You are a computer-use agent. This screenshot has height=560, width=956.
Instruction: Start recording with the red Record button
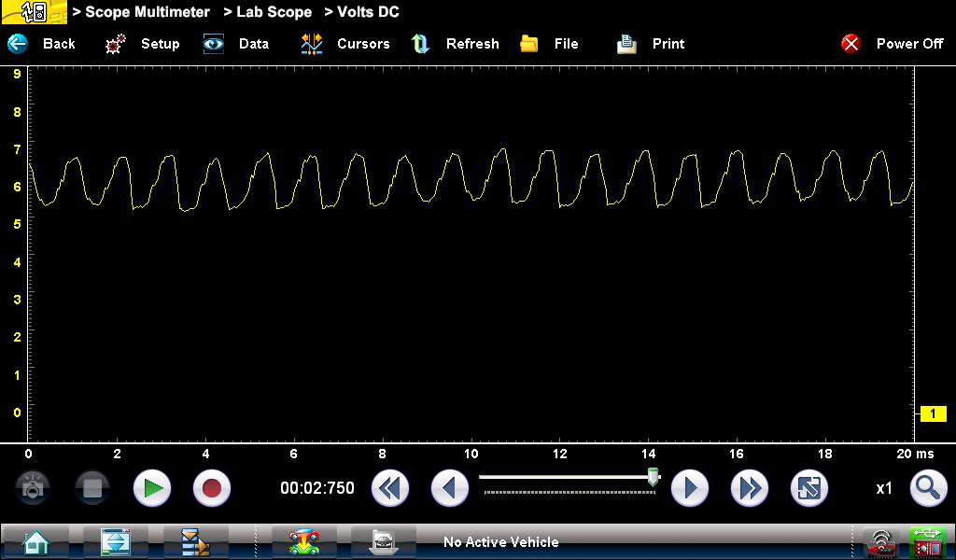(212, 488)
